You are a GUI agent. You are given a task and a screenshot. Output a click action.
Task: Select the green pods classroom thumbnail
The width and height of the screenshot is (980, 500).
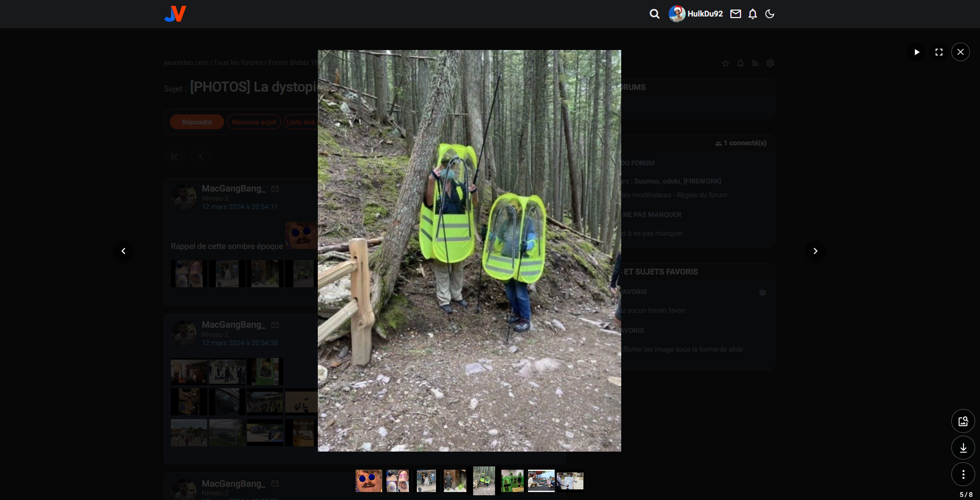[x=512, y=481]
